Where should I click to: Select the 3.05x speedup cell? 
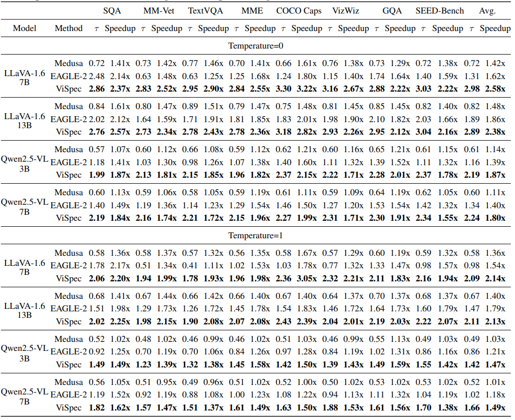(x=308, y=278)
